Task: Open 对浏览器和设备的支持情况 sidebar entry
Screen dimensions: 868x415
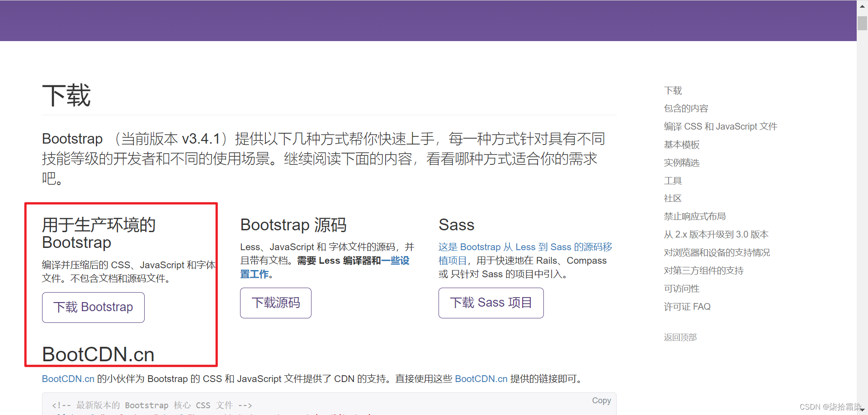Action: pos(717,252)
